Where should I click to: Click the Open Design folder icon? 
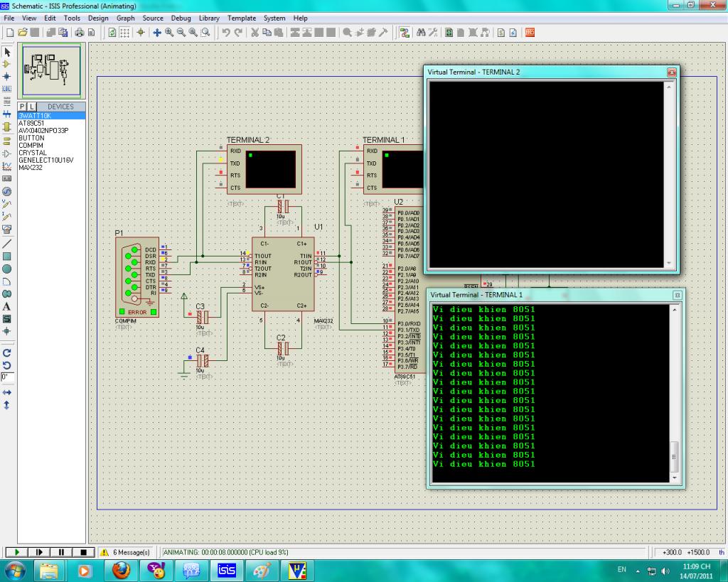click(23, 33)
